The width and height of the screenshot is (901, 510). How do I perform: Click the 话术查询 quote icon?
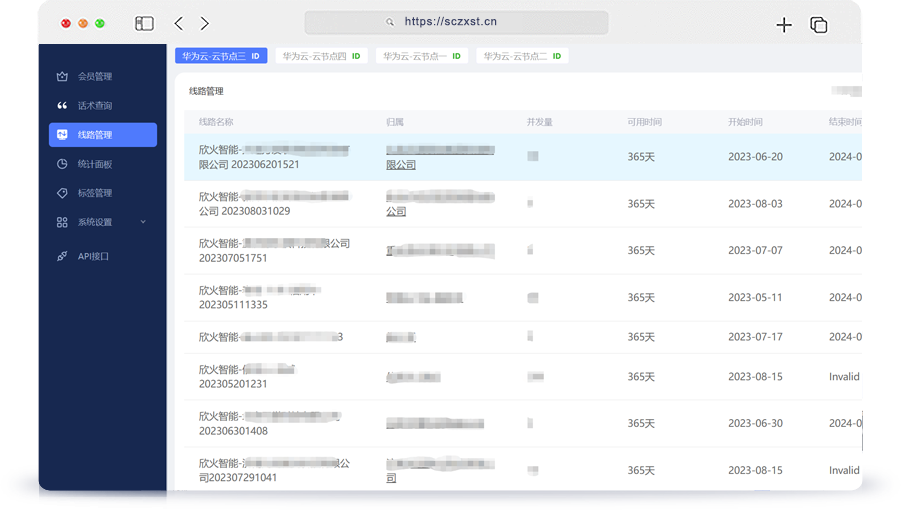62,106
